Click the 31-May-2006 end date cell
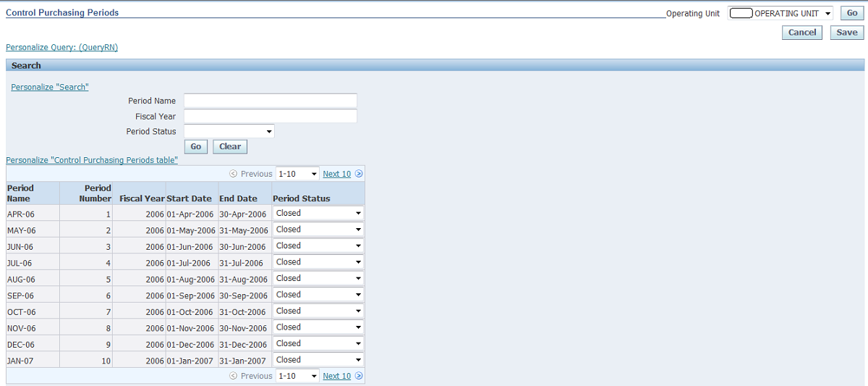868x386 pixels. point(244,230)
